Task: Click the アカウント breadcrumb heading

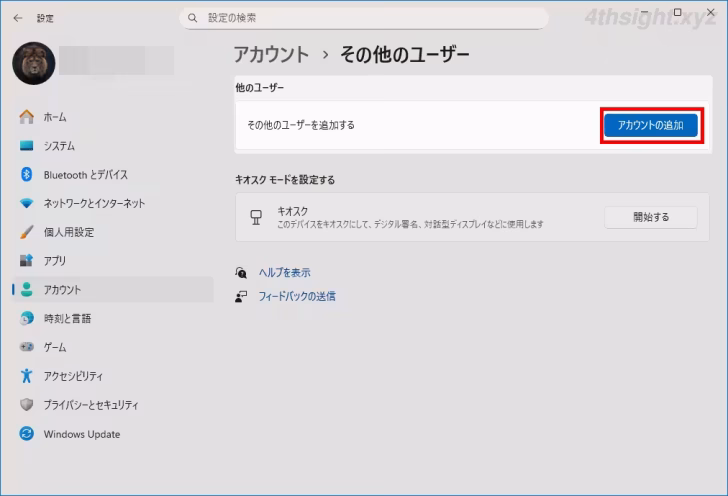Action: (271, 54)
